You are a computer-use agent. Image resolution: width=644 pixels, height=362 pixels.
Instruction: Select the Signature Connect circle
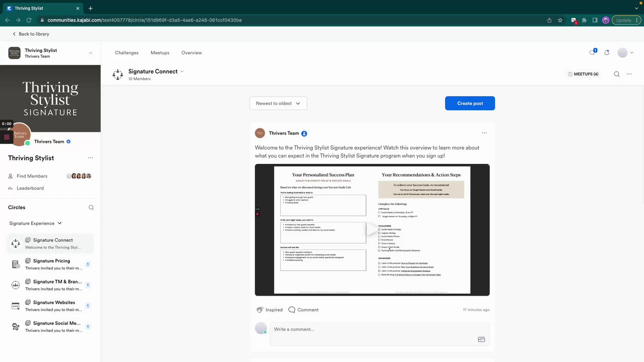coord(50,243)
